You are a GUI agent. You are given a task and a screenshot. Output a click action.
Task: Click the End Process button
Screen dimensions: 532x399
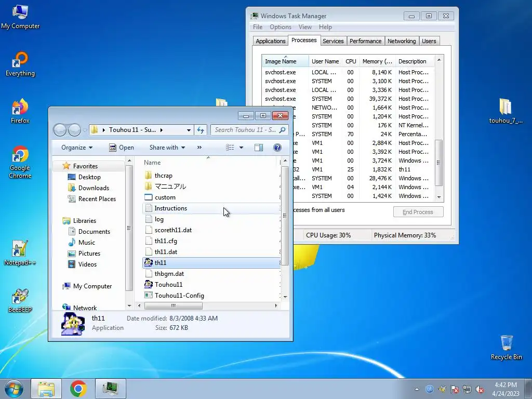pos(418,212)
